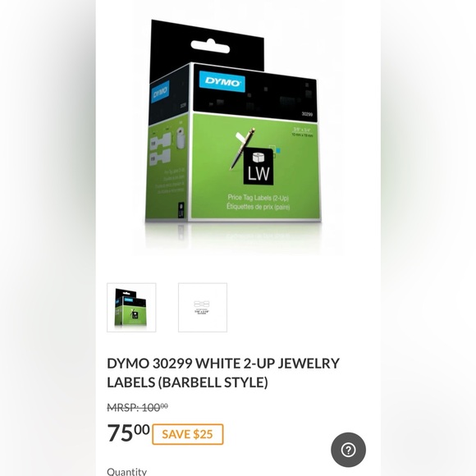Viewport: 476px width, 476px height.
Task: Click the pen illustration on the box
Action: coord(242,149)
